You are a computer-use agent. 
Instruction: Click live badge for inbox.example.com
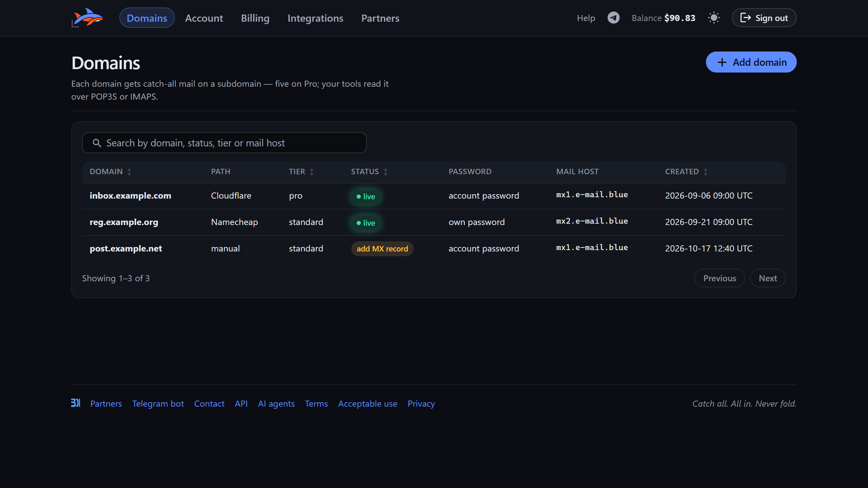tap(366, 196)
